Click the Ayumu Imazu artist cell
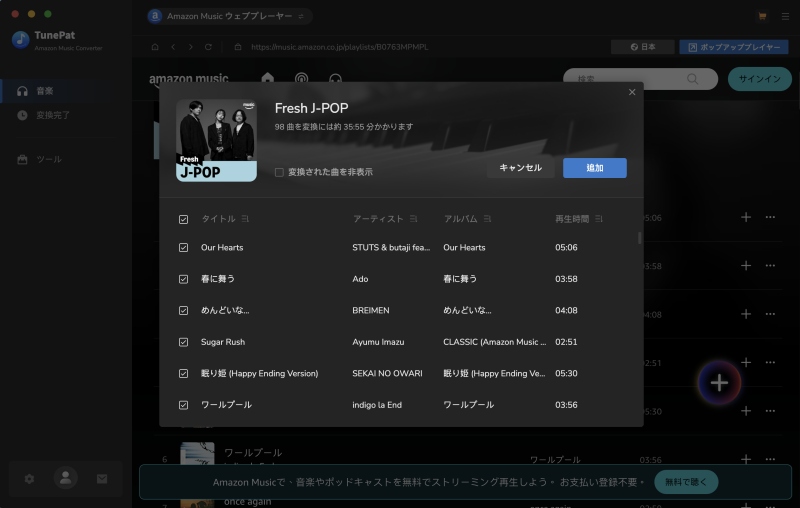 click(x=378, y=342)
